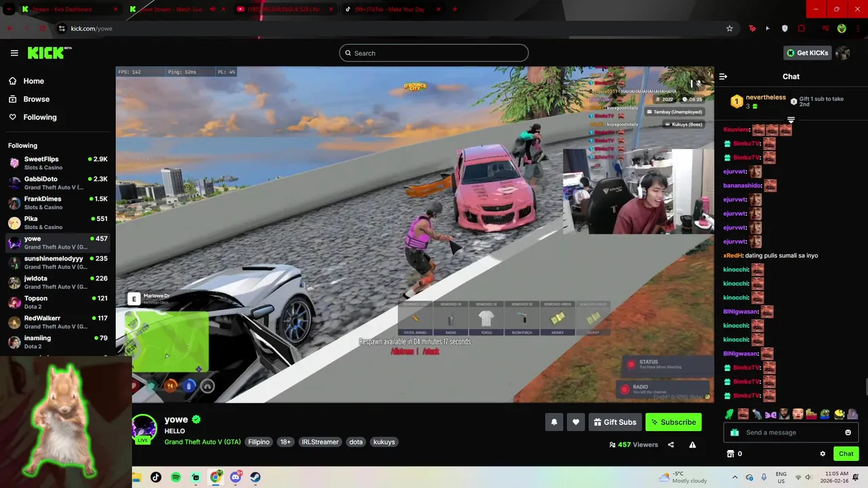Click the xRedH chat message username
This screenshot has width=868, height=488.
pos(733,256)
